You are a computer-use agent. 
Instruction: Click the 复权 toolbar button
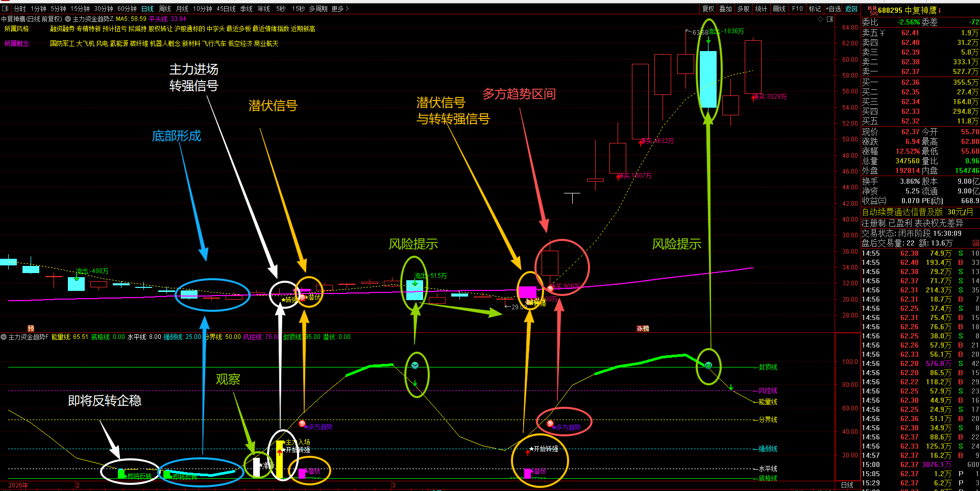click(708, 9)
